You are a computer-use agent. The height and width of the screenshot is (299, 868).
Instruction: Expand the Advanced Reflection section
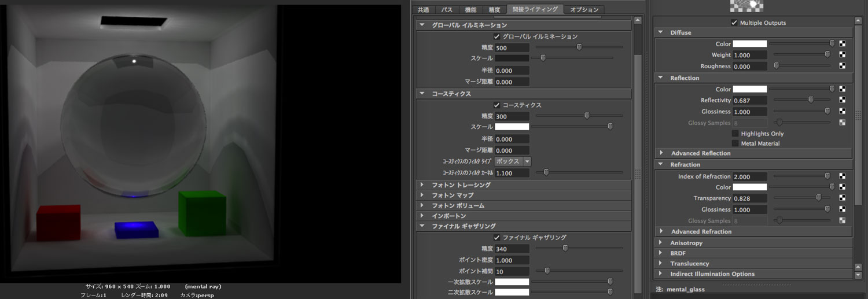coord(661,153)
